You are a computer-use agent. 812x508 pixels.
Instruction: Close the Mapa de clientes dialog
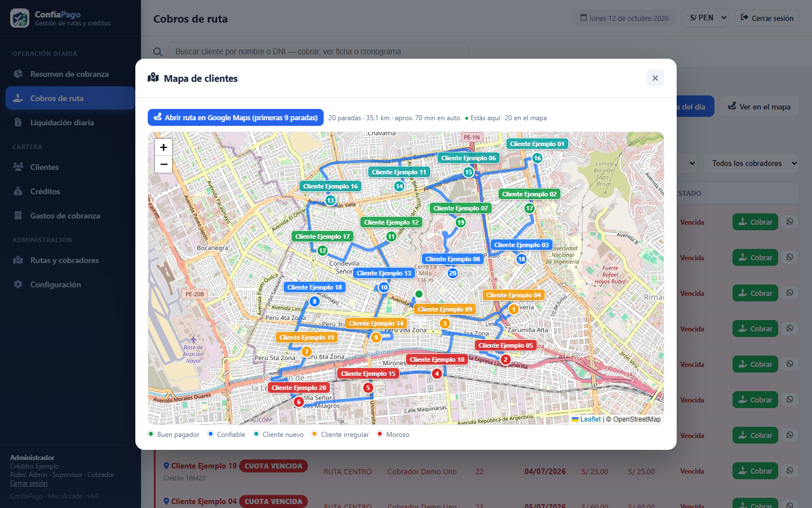(655, 78)
